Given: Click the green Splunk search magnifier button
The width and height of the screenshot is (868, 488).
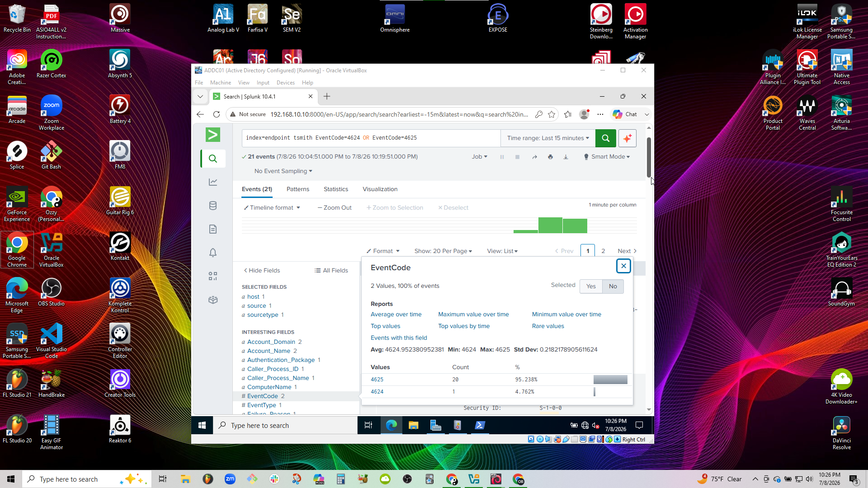Looking at the screenshot, I should pos(605,138).
